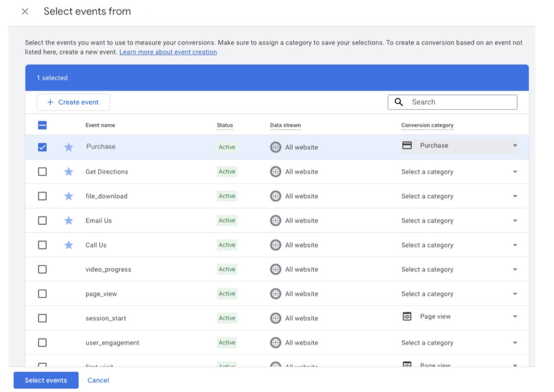Click the user_engagement event name

(x=112, y=343)
